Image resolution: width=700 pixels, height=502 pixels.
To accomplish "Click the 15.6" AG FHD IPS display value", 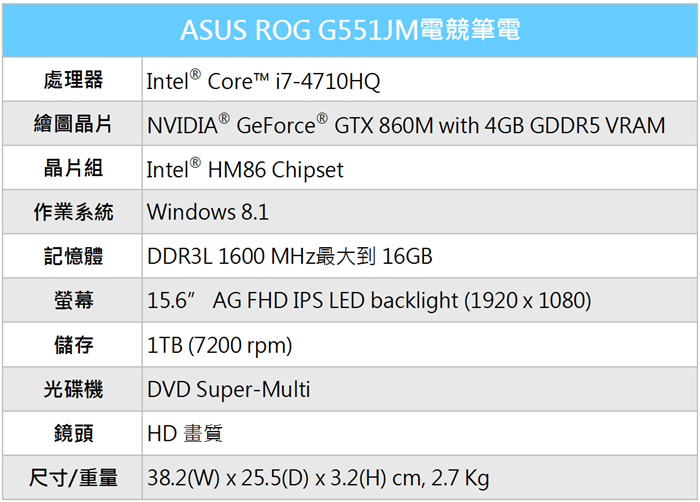I will click(x=369, y=301).
